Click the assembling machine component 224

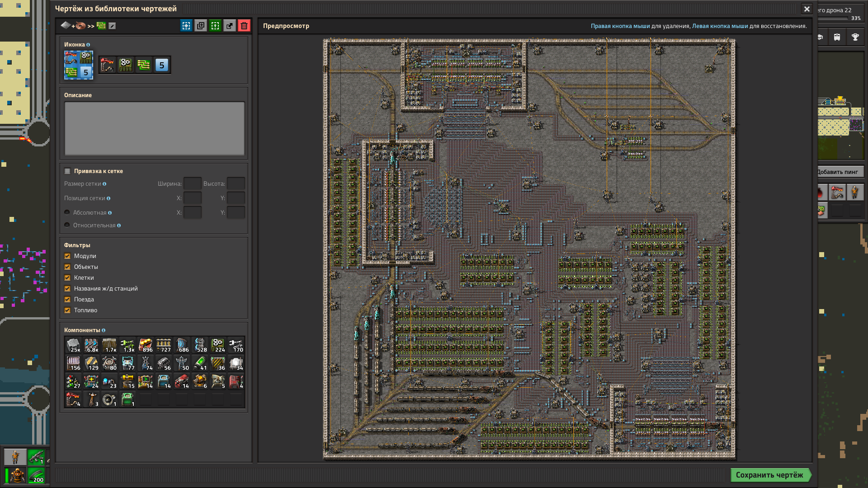(x=218, y=345)
